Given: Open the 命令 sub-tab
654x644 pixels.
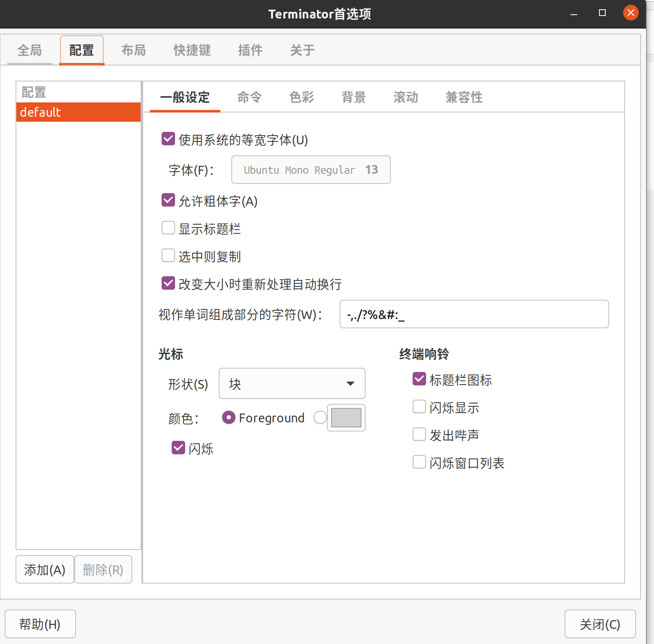Looking at the screenshot, I should (249, 97).
